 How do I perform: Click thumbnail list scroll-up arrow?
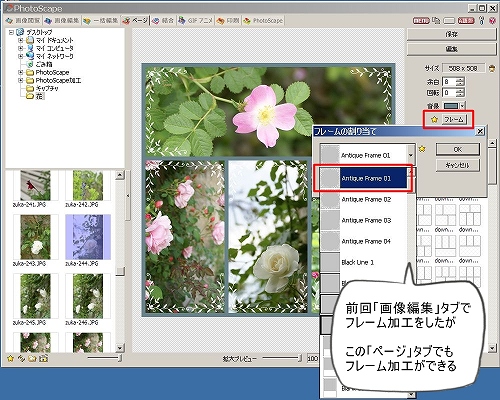tap(120, 175)
